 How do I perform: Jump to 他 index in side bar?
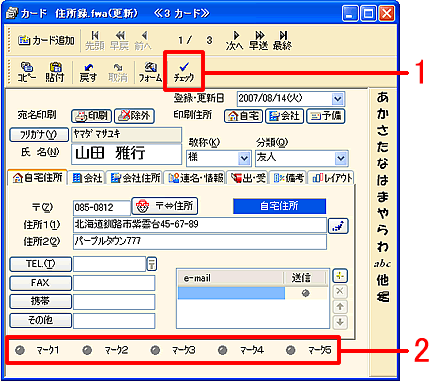point(383,280)
